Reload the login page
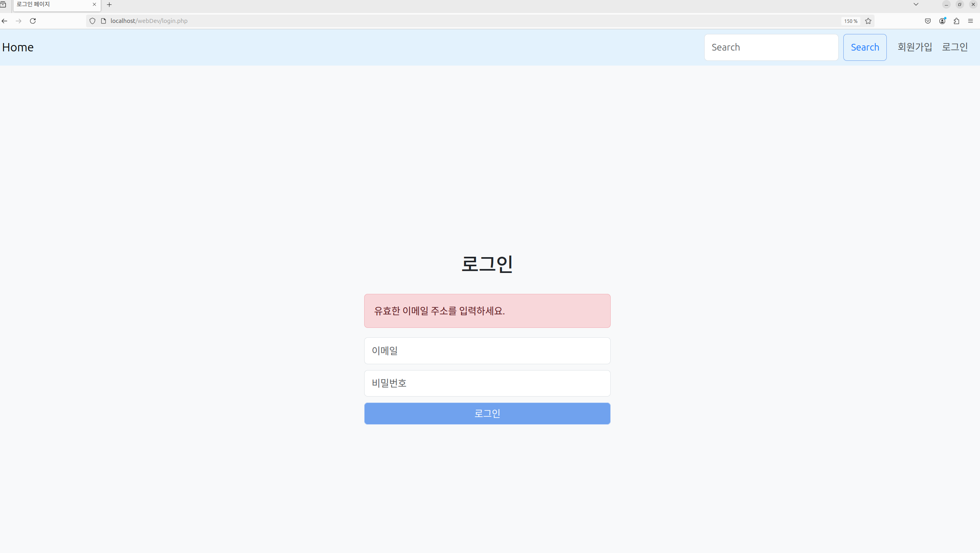 (x=33, y=21)
